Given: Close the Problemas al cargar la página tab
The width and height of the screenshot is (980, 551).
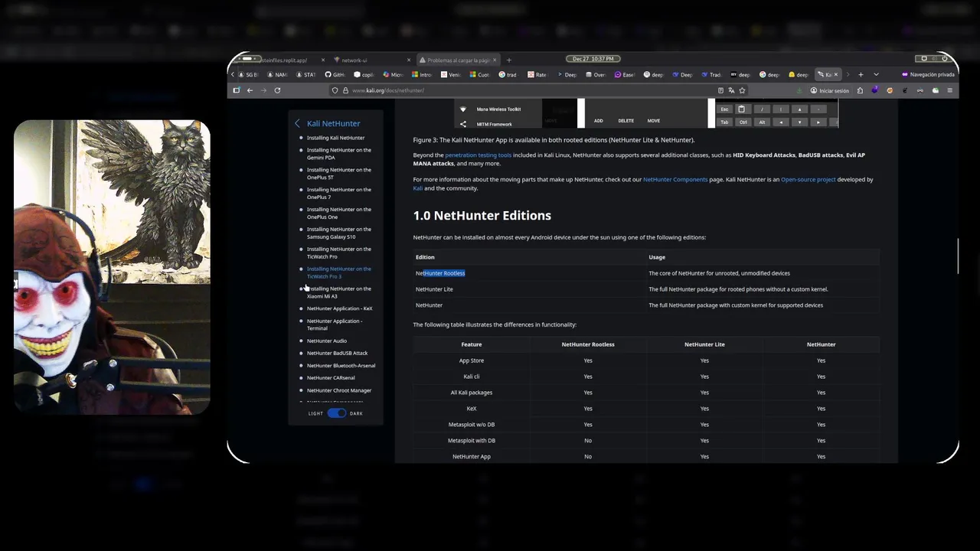Looking at the screenshot, I should pyautogui.click(x=495, y=60).
